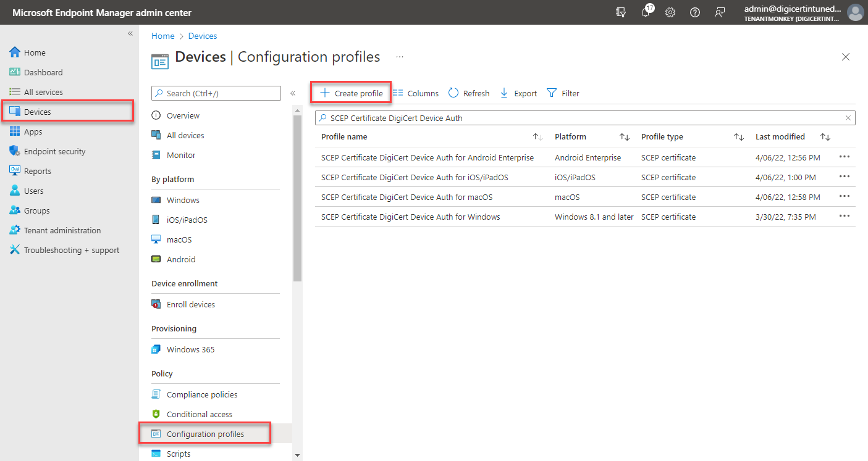Open more options ellipsis beside page title

(400, 57)
